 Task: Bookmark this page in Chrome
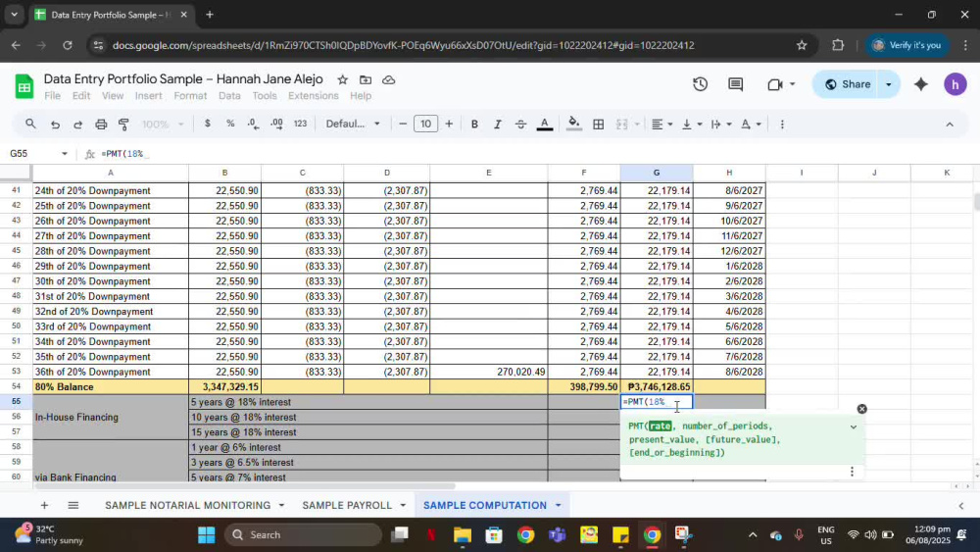[x=802, y=45]
